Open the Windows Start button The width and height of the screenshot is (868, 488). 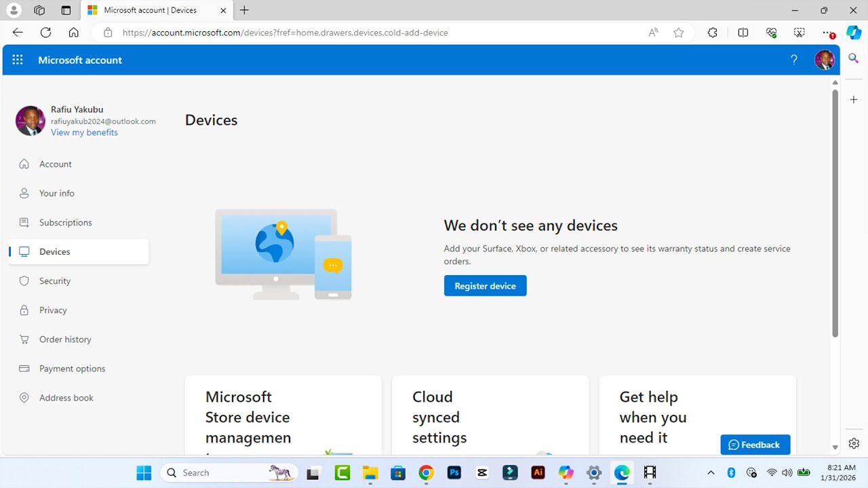(x=144, y=472)
